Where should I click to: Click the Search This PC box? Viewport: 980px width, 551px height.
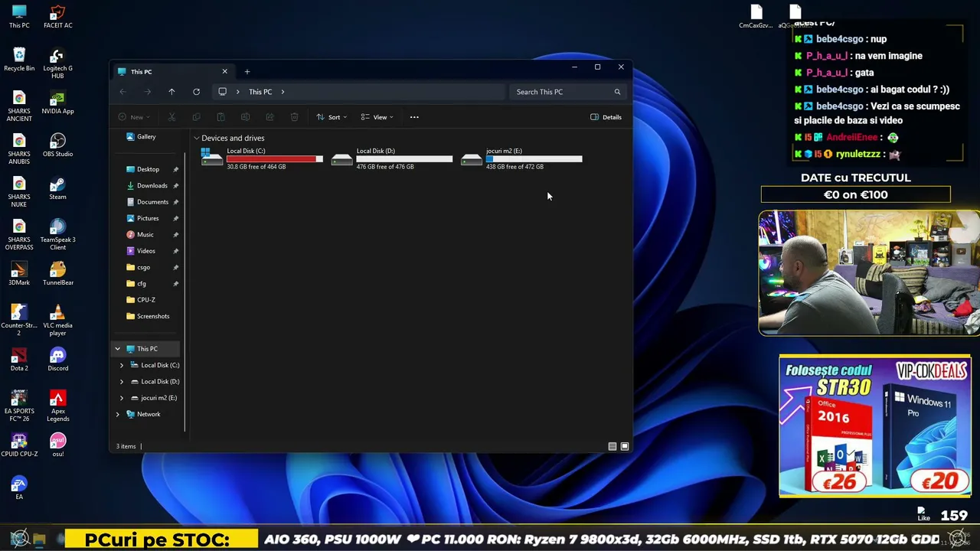[567, 92]
